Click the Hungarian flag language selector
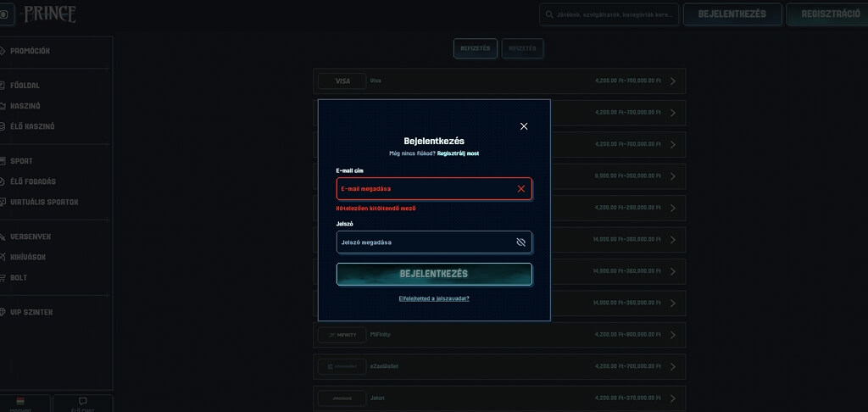This screenshot has height=412, width=868. coord(20,401)
